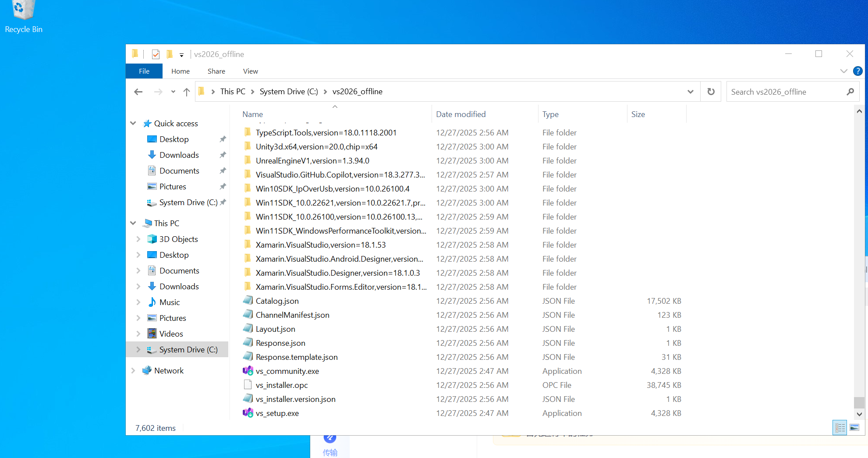Open the Share ribbon tab
The width and height of the screenshot is (868, 458).
point(216,71)
